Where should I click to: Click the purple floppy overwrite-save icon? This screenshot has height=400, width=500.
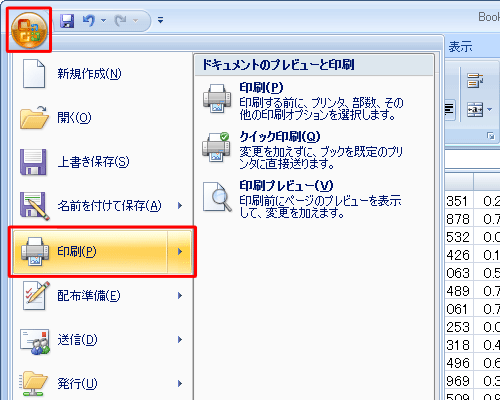coord(33,162)
